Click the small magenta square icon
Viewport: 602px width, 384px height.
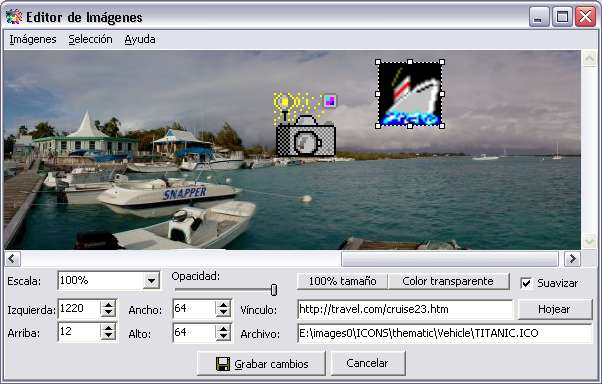click(330, 101)
